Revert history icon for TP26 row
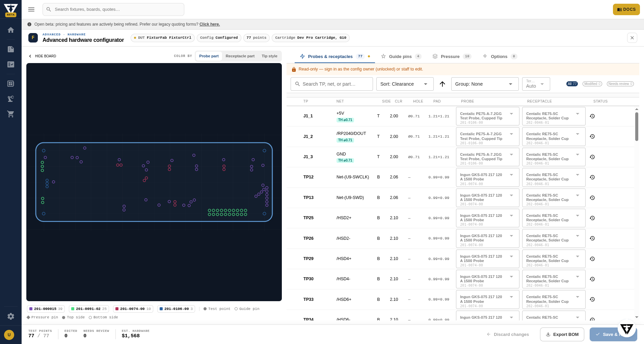The width and height of the screenshot is (644, 344). coord(592,238)
